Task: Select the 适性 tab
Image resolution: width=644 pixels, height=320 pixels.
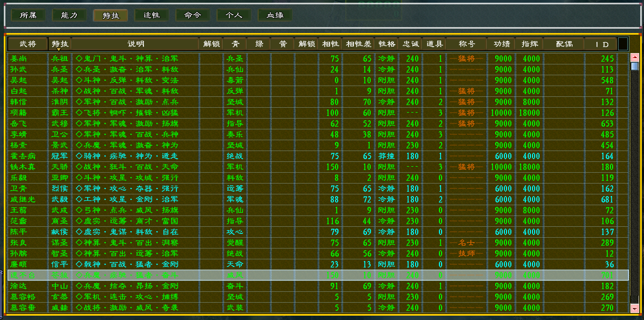Action: [150, 15]
